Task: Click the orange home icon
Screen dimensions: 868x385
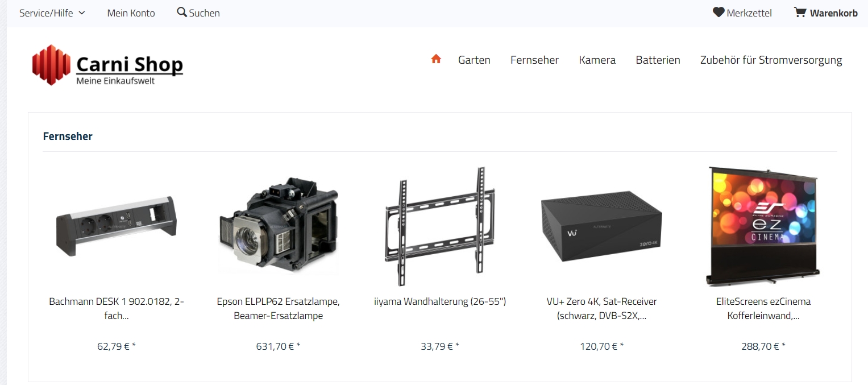Action: [436, 59]
